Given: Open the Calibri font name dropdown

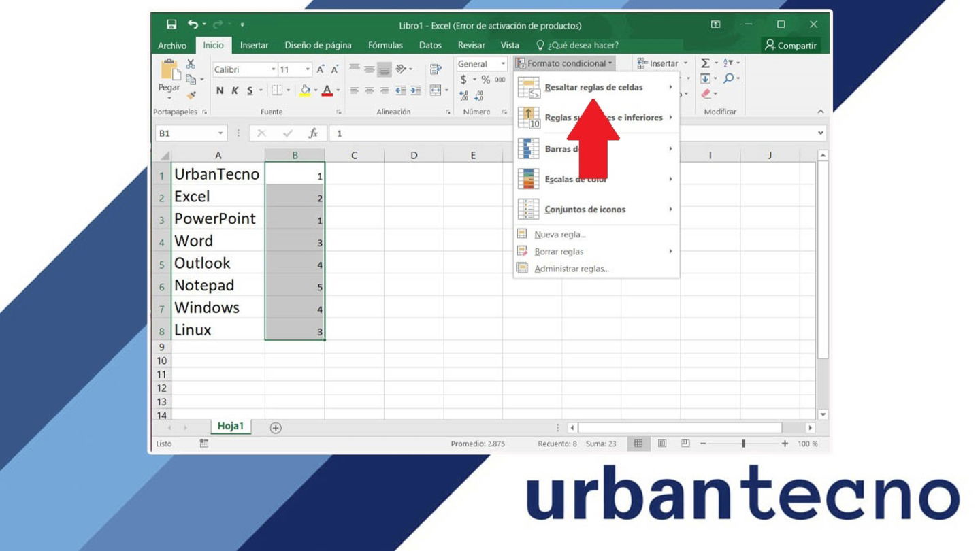Looking at the screenshot, I should (x=274, y=69).
